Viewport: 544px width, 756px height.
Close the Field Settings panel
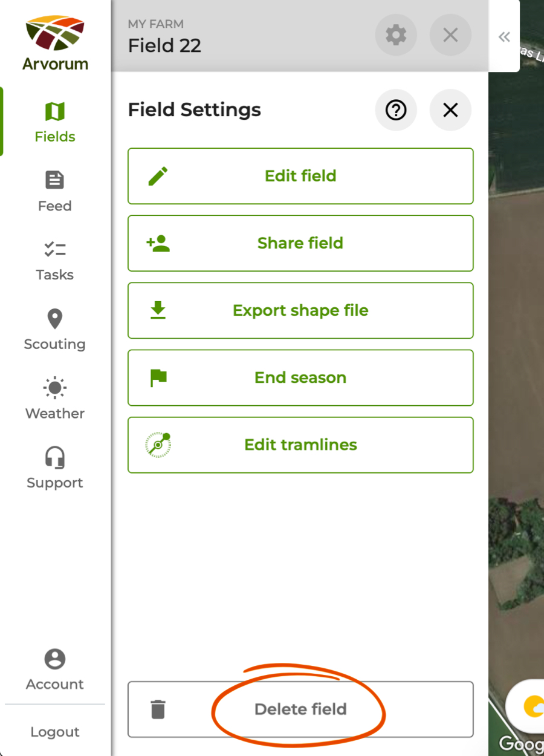[450, 110]
